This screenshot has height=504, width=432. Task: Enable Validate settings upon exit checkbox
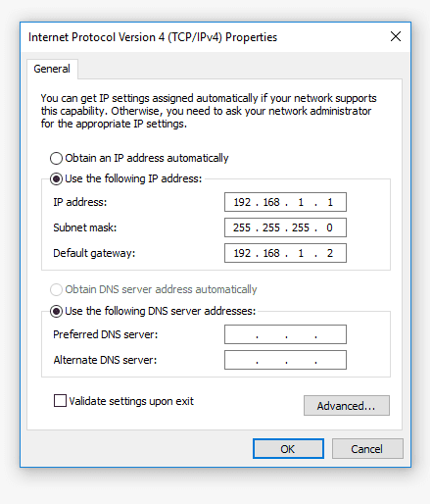point(60,401)
